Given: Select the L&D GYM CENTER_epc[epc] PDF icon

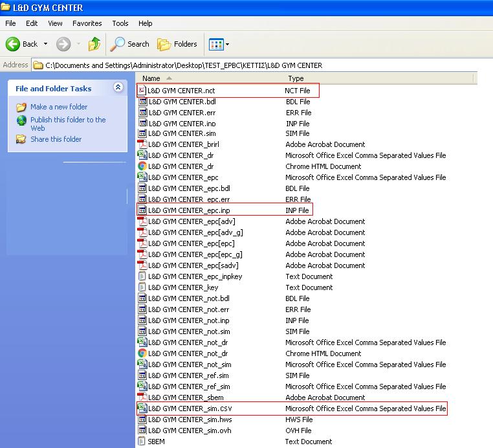Looking at the screenshot, I should 142,243.
